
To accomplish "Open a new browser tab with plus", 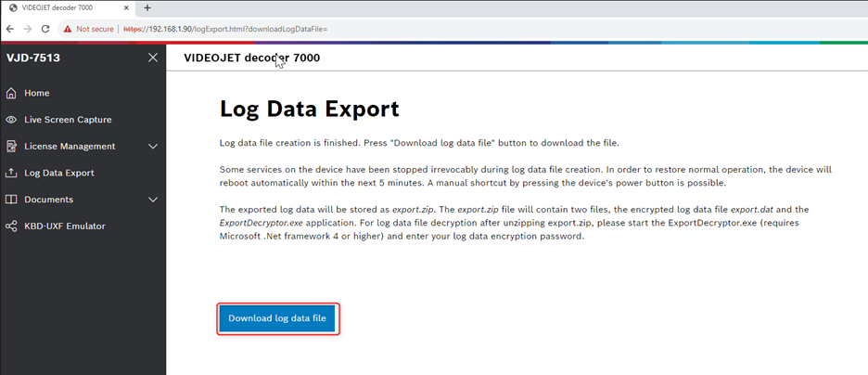I will click(147, 8).
